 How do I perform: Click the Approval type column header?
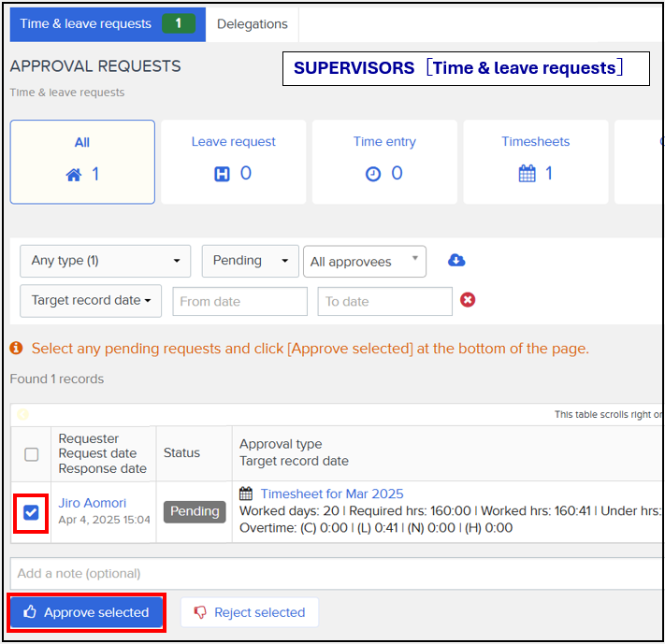coord(281,444)
